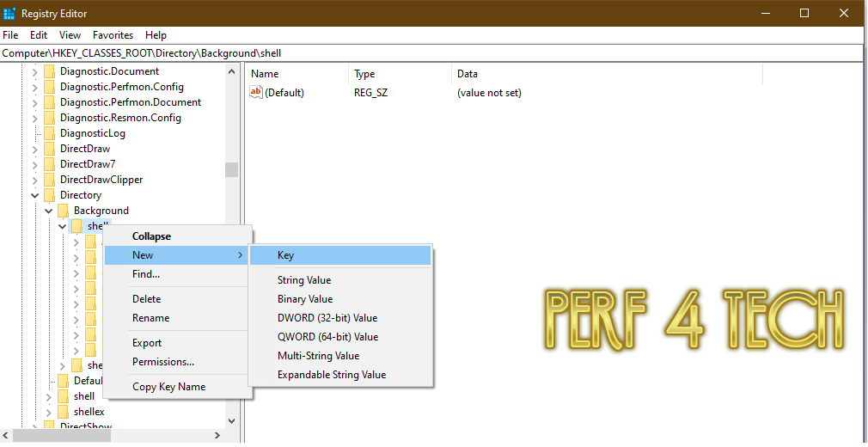This screenshot has height=447, width=868.
Task: Click the tree scrollbar up arrow
Action: [231, 70]
